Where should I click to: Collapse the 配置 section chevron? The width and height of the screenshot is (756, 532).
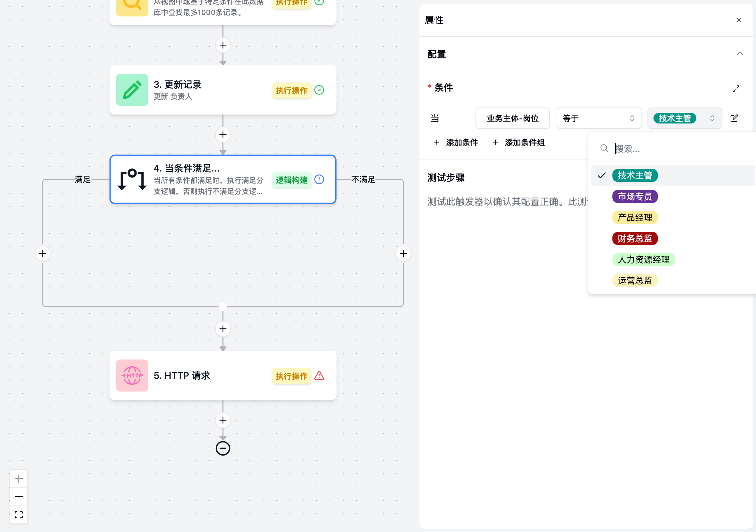coord(740,54)
